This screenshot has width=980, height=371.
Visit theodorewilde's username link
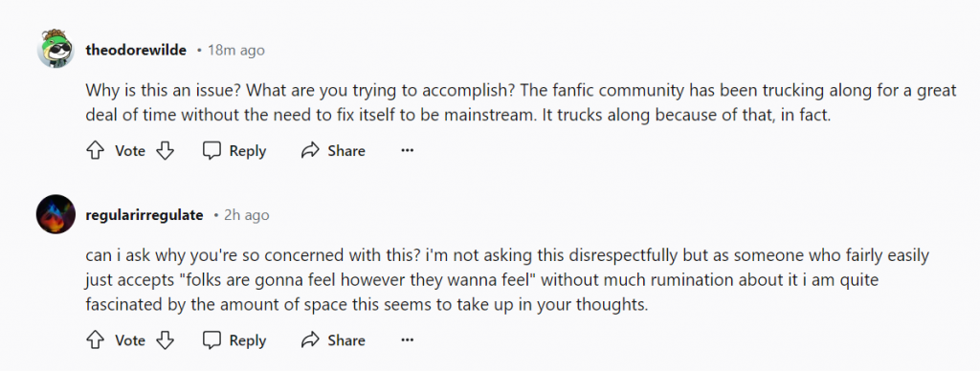(136, 51)
